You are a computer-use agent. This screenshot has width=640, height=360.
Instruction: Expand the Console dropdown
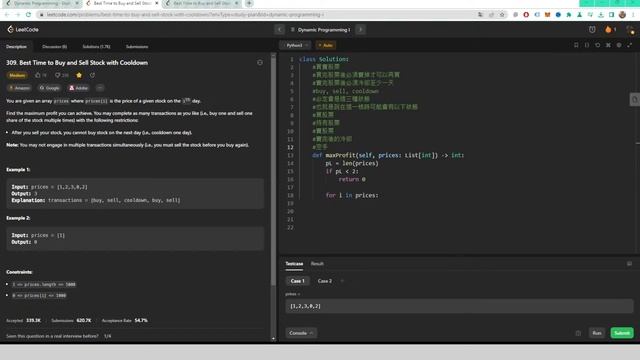coord(301,333)
